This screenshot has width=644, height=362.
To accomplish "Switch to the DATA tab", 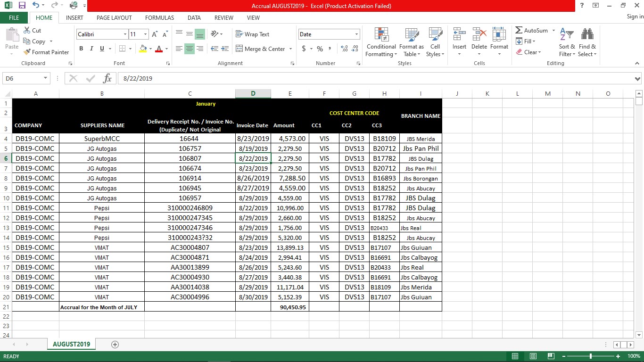I will pos(194,17).
